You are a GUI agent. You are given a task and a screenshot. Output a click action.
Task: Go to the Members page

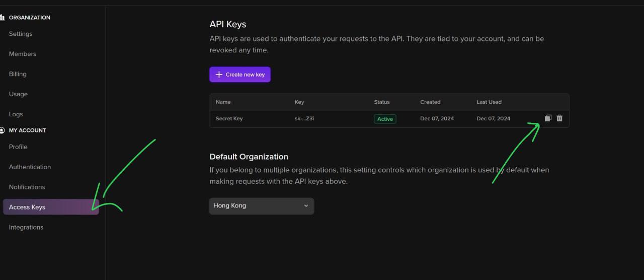tap(23, 54)
